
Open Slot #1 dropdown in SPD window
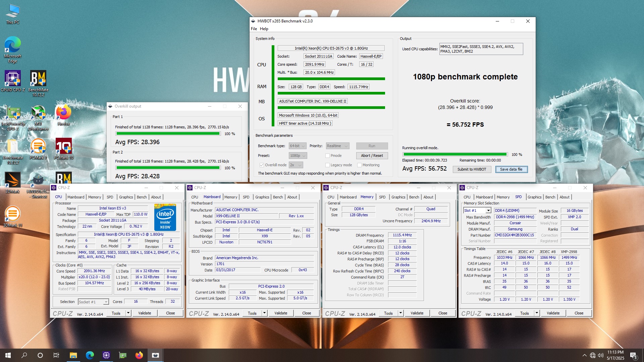477,210
